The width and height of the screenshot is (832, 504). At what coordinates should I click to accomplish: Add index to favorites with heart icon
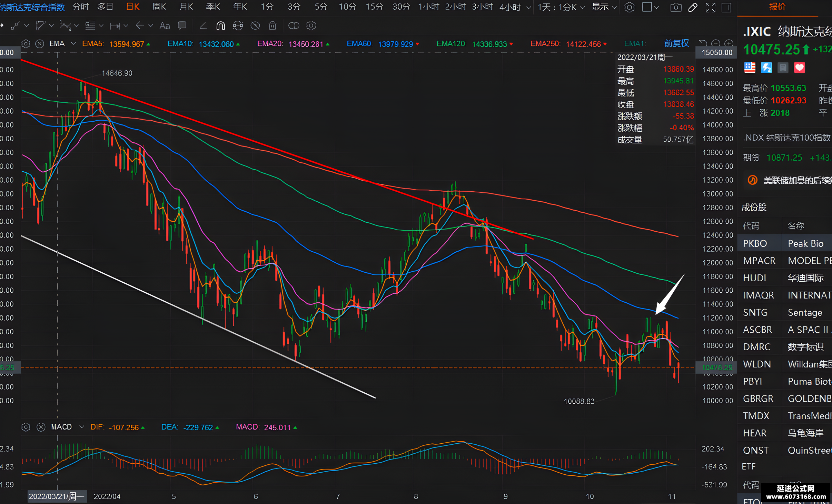pos(800,68)
